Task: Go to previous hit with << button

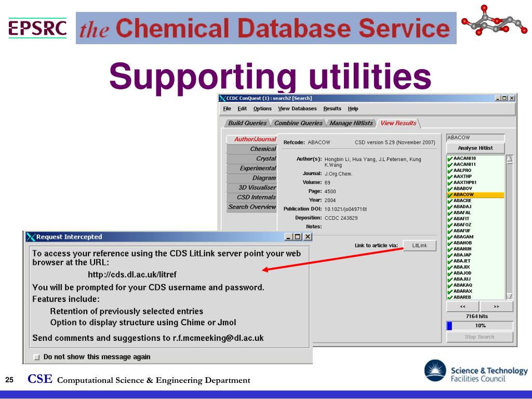Action: click(x=462, y=307)
